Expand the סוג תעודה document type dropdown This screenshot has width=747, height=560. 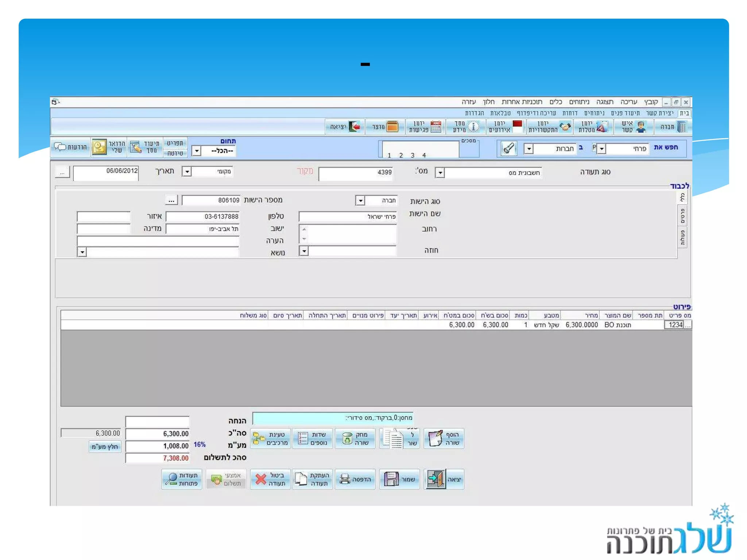tap(440, 173)
